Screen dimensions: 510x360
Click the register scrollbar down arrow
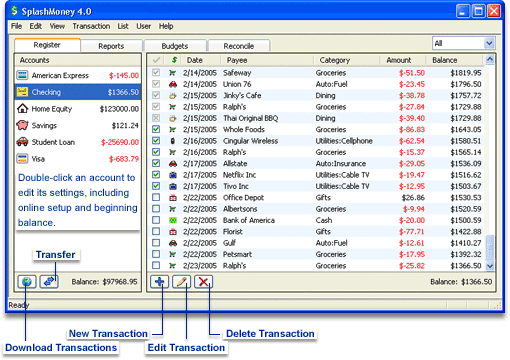489,266
